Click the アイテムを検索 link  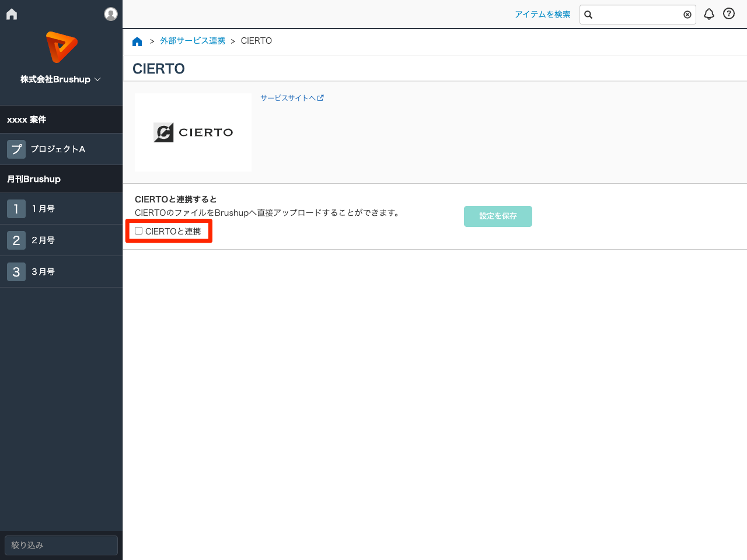pos(543,15)
